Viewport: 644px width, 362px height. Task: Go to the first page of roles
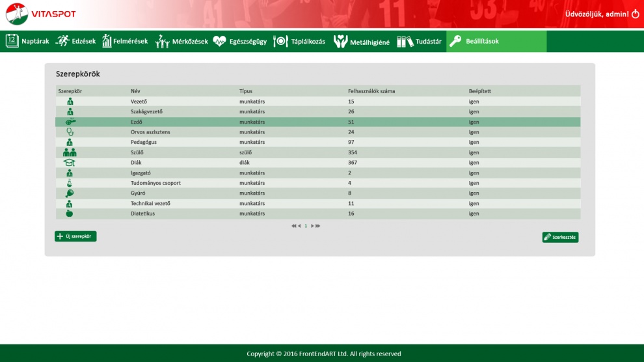click(x=293, y=226)
